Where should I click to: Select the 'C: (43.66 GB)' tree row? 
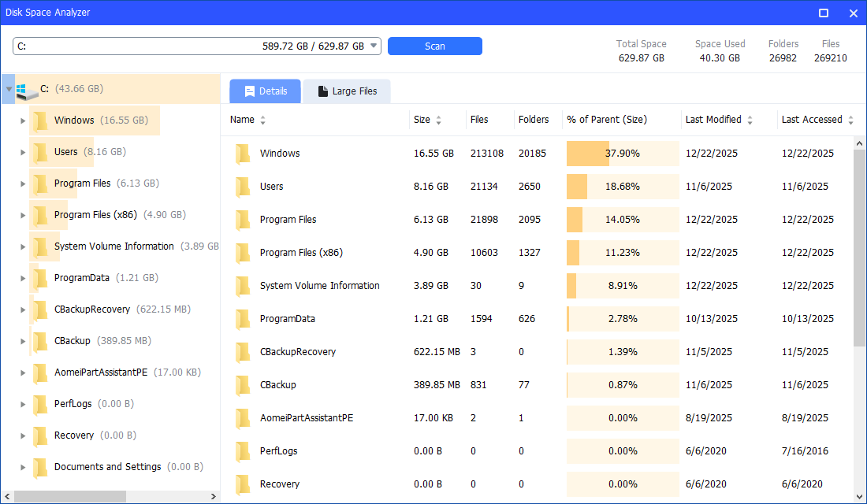(x=110, y=89)
